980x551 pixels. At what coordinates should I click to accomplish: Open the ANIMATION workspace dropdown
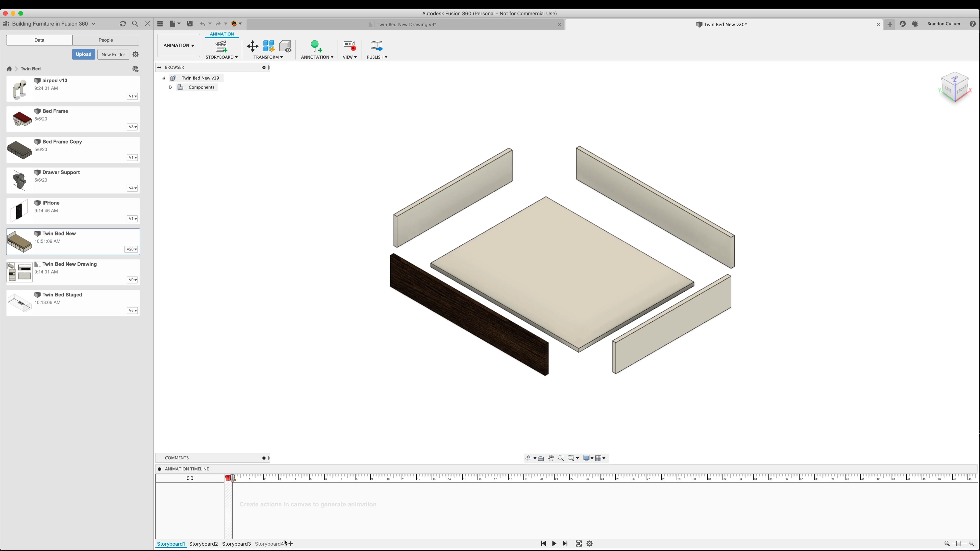(178, 45)
